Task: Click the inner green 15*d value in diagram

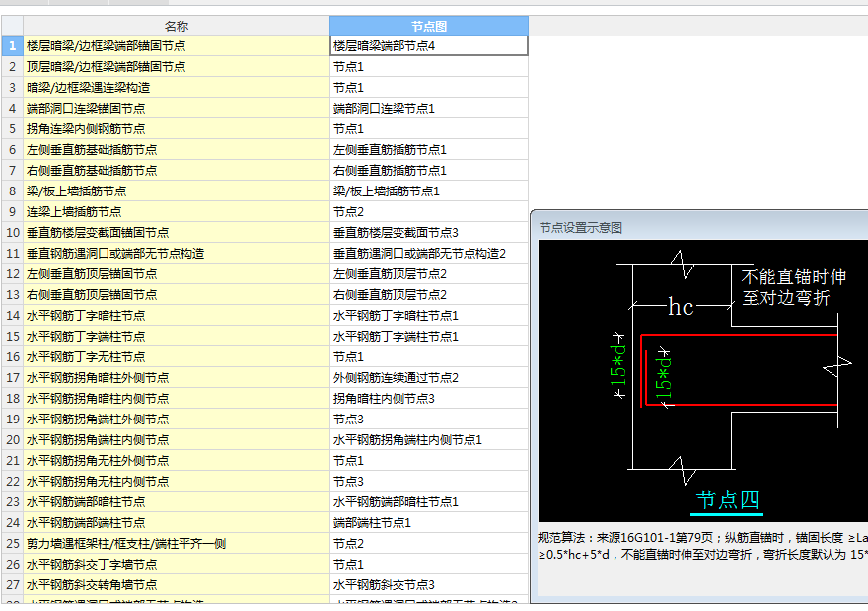Action: [x=663, y=378]
